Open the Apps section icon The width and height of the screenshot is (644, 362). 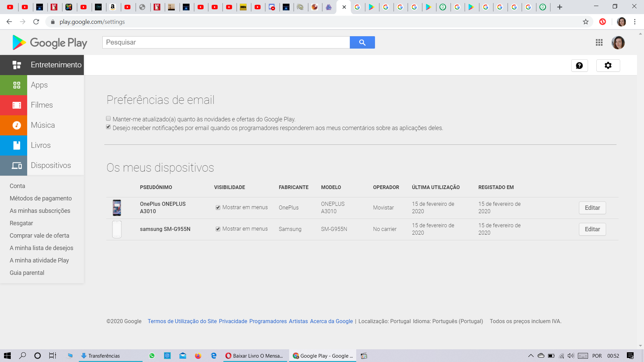coord(16,85)
